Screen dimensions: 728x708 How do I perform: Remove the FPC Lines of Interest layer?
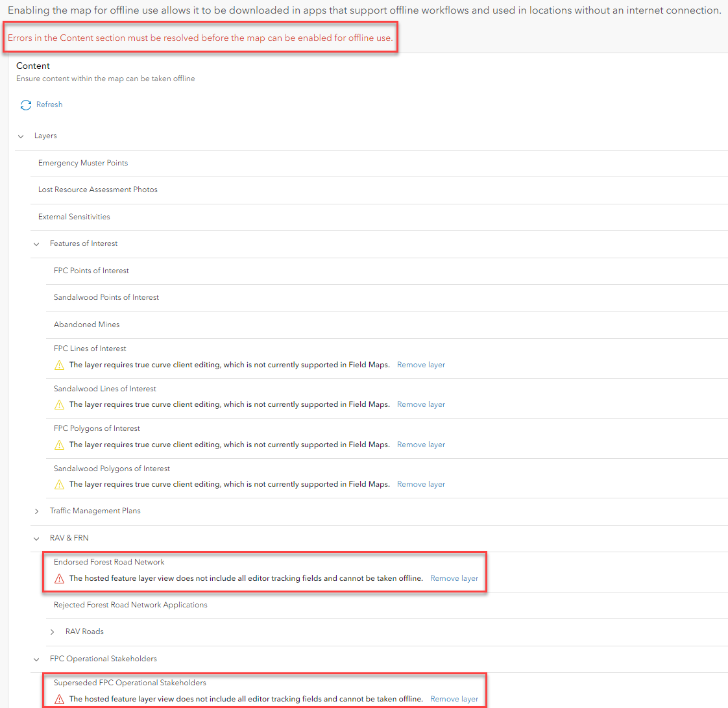tap(420, 365)
